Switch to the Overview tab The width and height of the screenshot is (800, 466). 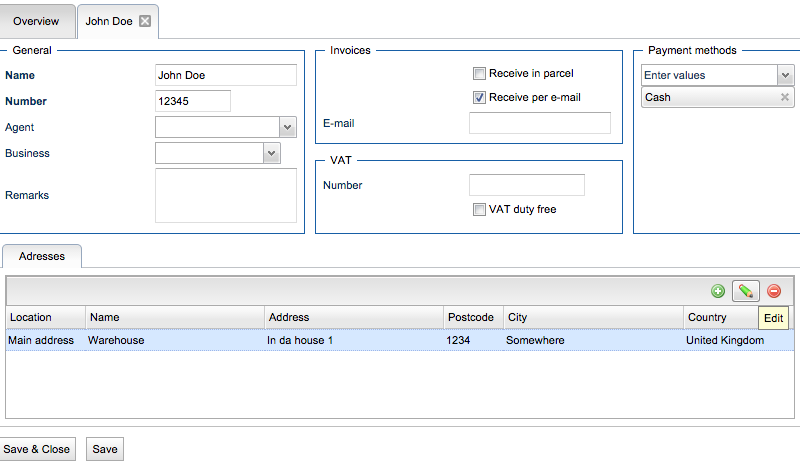36,21
